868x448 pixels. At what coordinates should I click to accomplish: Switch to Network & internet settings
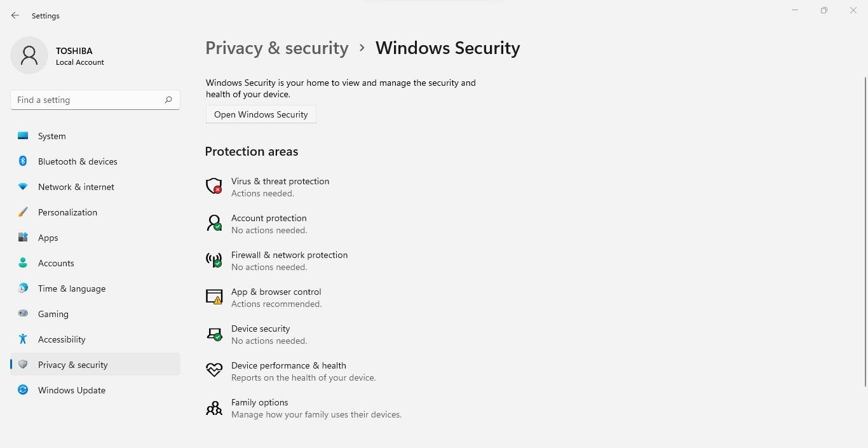pyautogui.click(x=76, y=187)
